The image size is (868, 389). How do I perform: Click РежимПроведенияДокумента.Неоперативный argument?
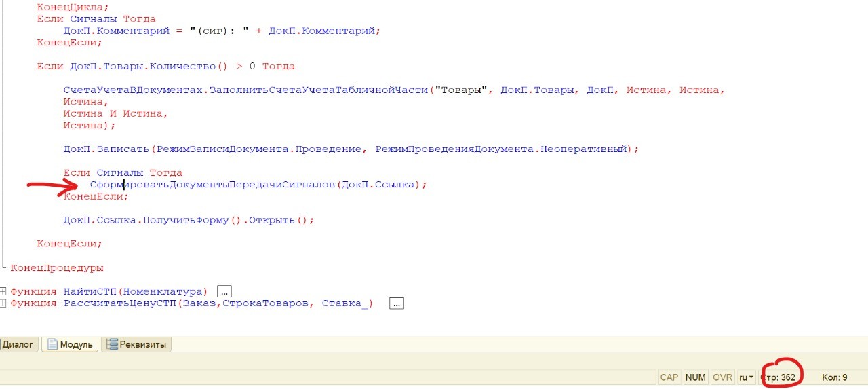pos(502,149)
